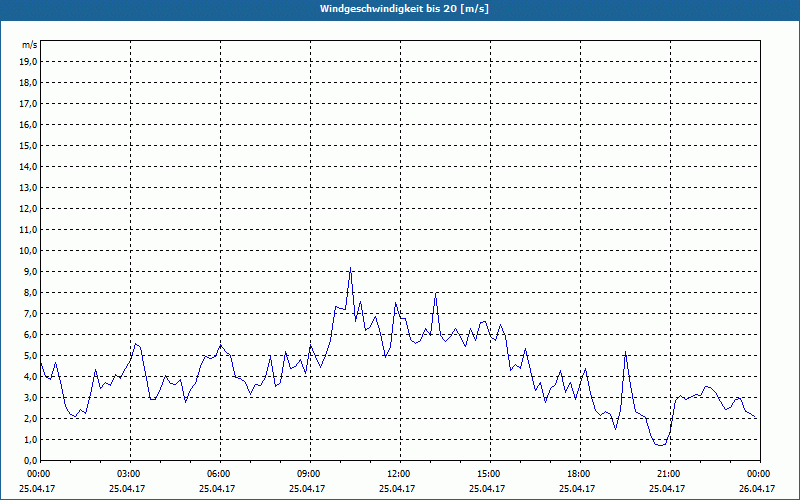Pick the '0,0' y-axis origin label
The image size is (800, 500).
31,460
